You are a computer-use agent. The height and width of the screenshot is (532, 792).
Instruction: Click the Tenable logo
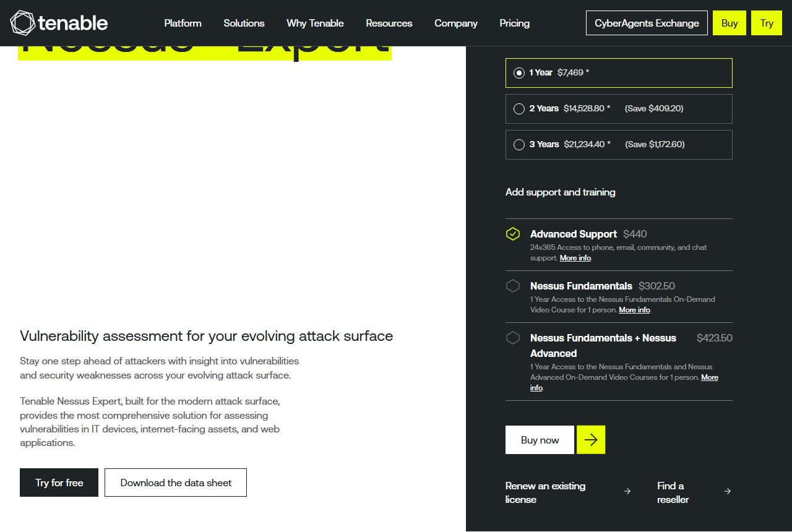tap(59, 23)
